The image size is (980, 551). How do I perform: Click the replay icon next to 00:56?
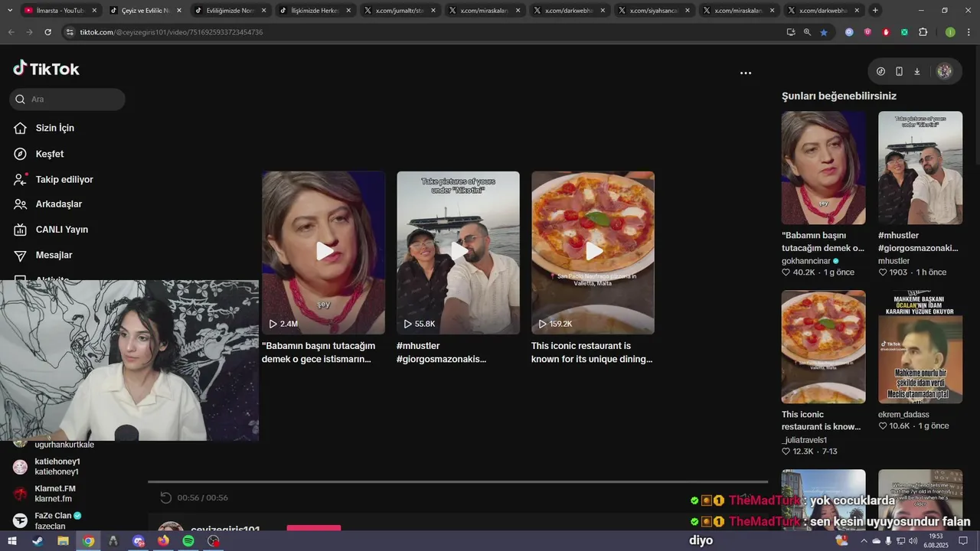point(165,497)
